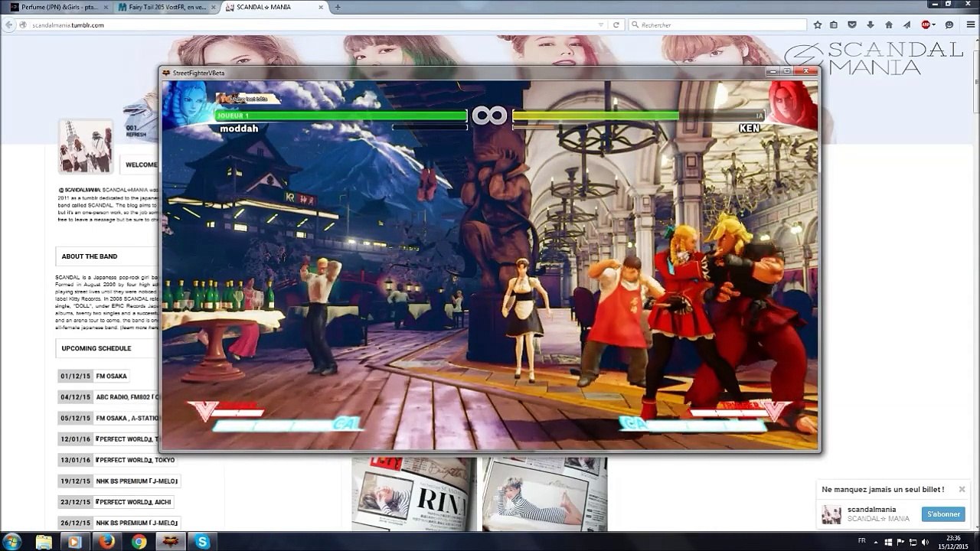Click the Adblock Plus ABP icon

(926, 24)
